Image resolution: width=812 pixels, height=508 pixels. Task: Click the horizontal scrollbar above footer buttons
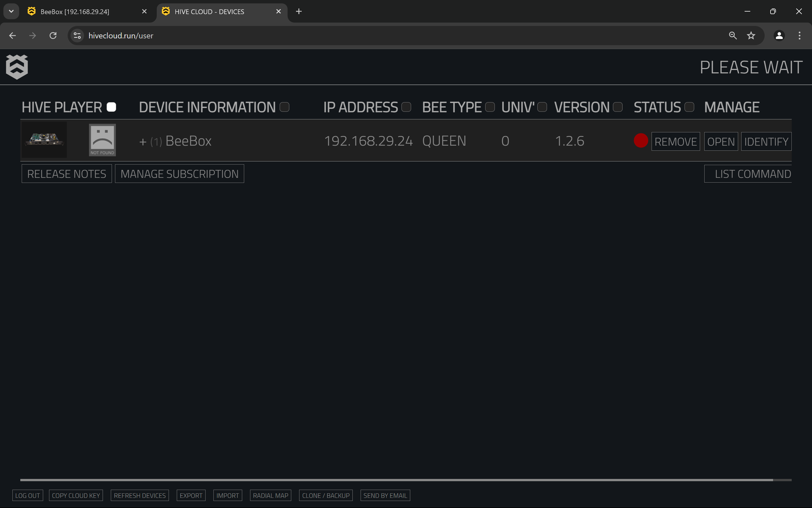397,480
